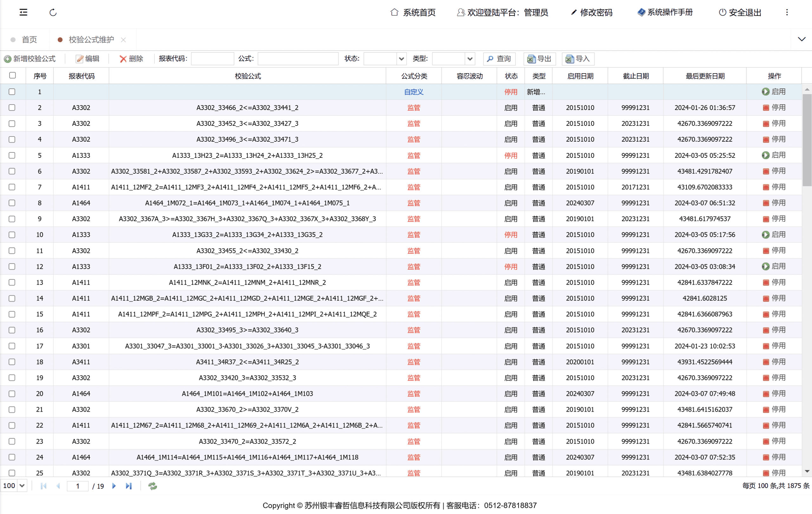Disable row 2 with red stop icon

tap(766, 108)
